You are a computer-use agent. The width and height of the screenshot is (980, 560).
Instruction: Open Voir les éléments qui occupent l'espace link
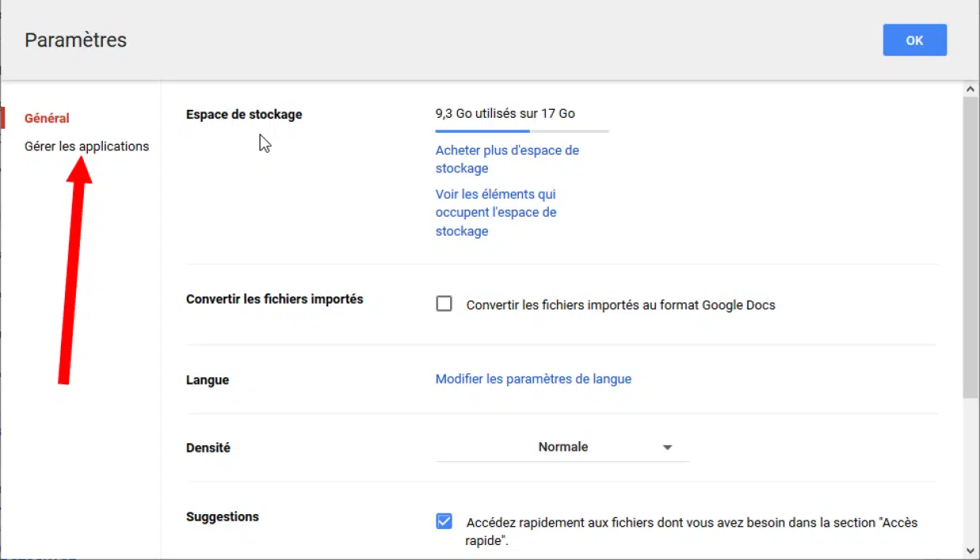496,213
